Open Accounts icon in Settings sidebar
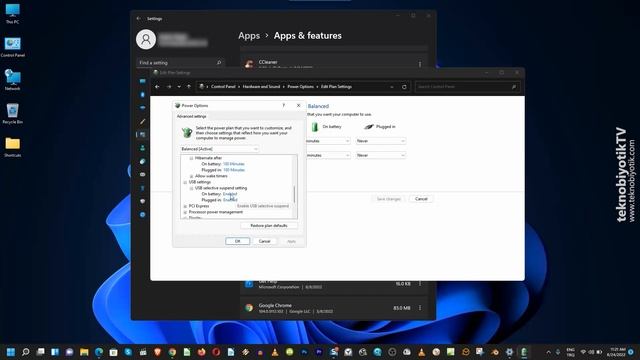Viewport: 640px width, 360px height. click(x=142, y=148)
